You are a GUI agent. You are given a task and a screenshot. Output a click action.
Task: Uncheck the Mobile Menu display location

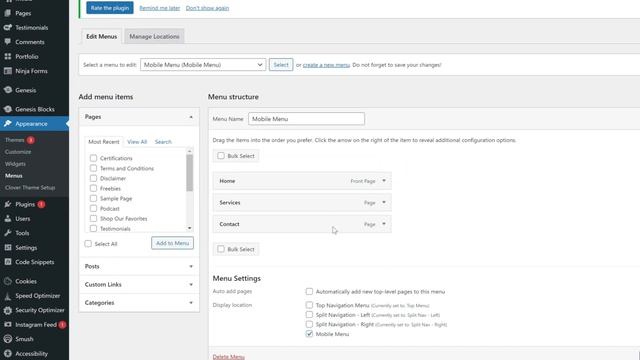(309, 334)
